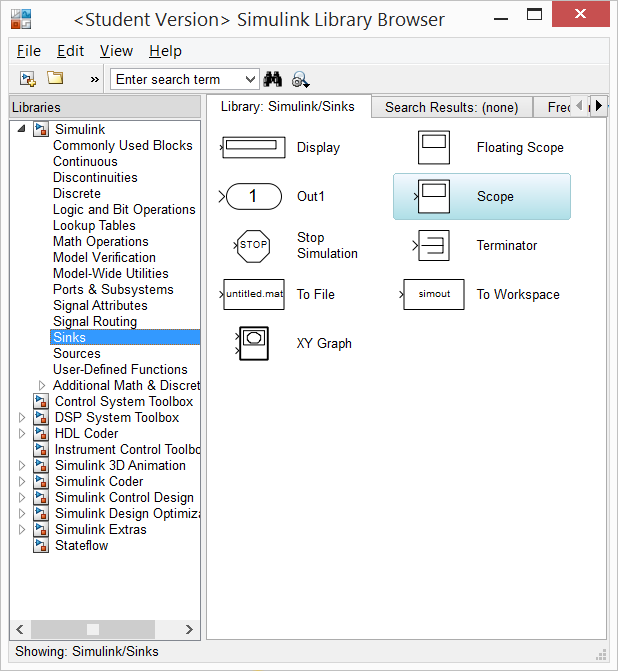
Task: Click the HDL Coder library icon
Action: tap(41, 433)
